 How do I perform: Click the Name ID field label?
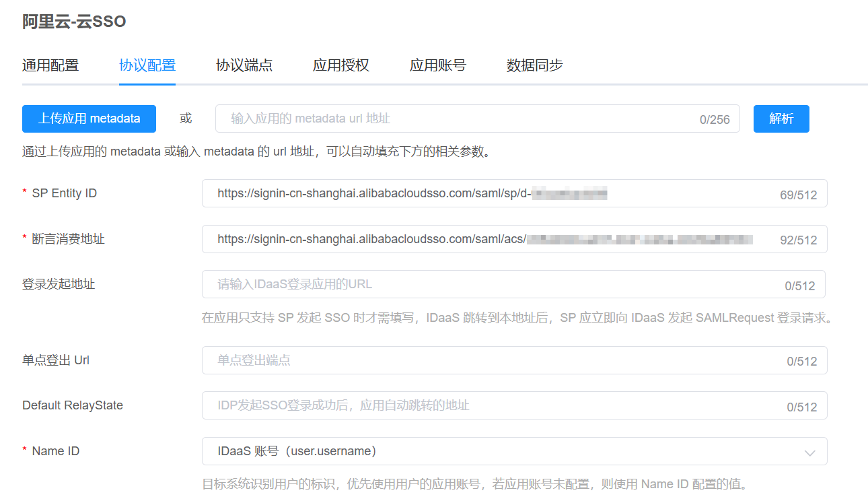55,451
